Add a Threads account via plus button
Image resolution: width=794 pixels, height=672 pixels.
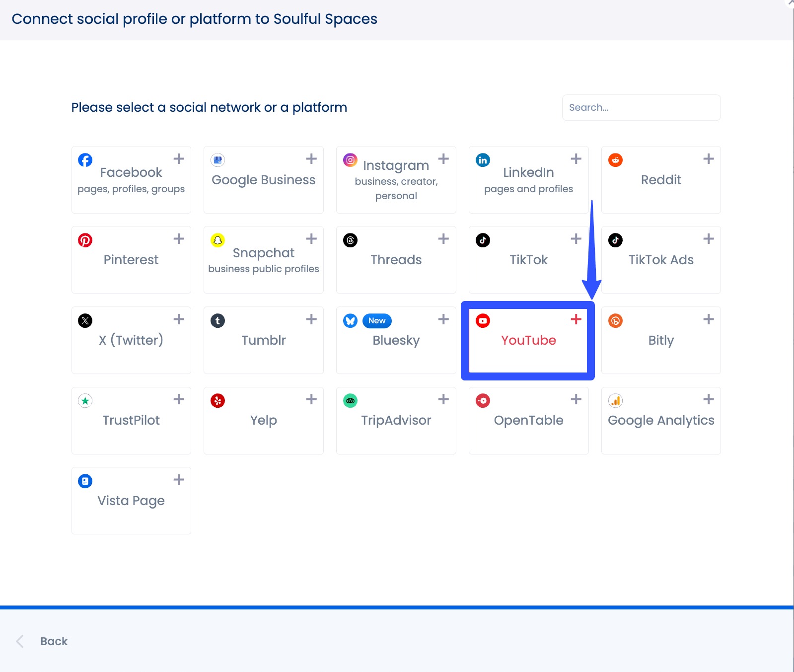(443, 238)
